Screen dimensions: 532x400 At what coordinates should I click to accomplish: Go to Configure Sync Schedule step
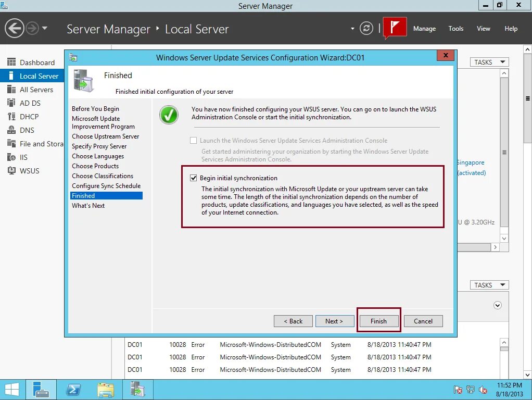click(x=106, y=186)
